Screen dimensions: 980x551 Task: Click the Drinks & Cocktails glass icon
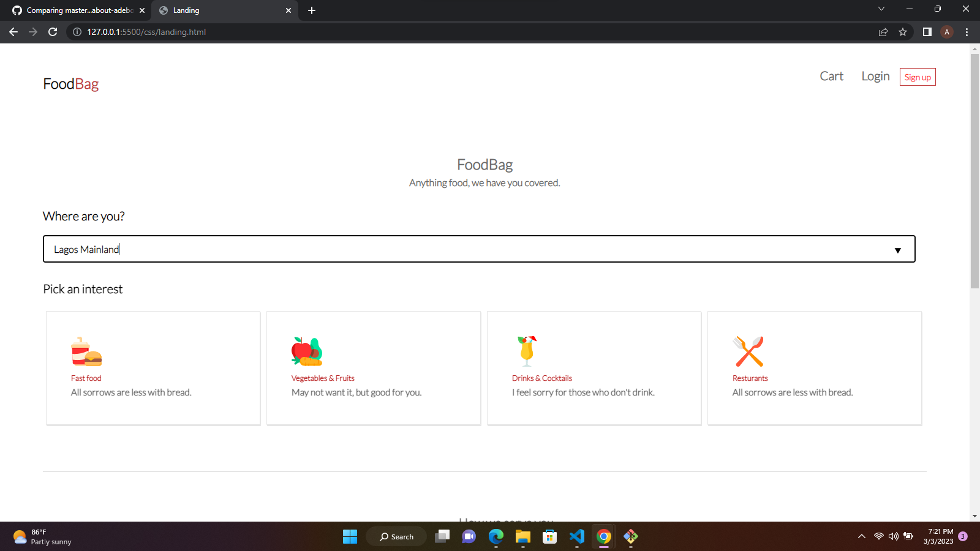pos(526,350)
